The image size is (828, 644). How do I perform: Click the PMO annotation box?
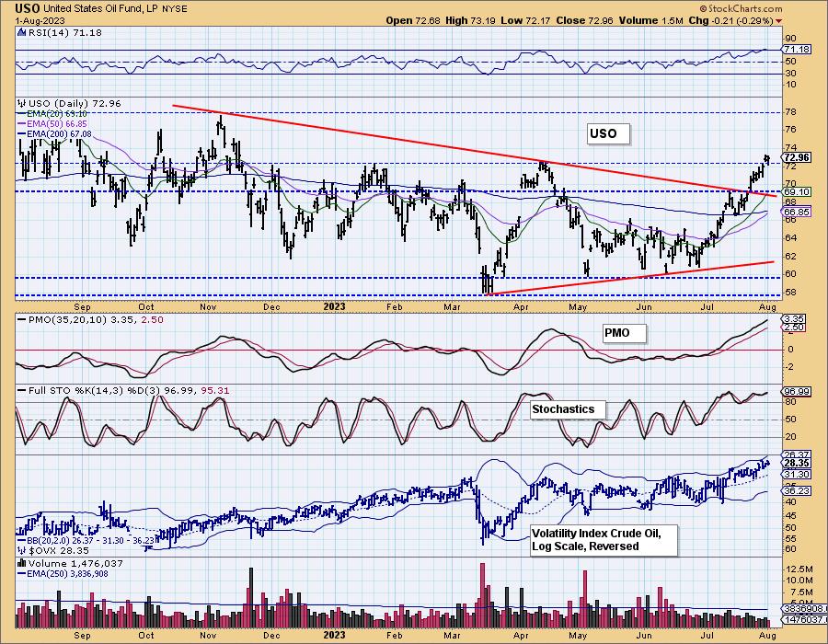[x=624, y=333]
